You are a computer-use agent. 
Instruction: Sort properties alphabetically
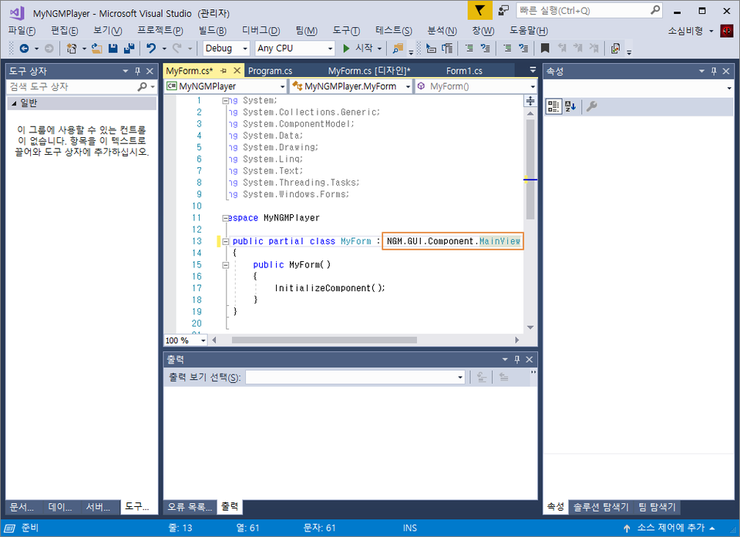570,107
